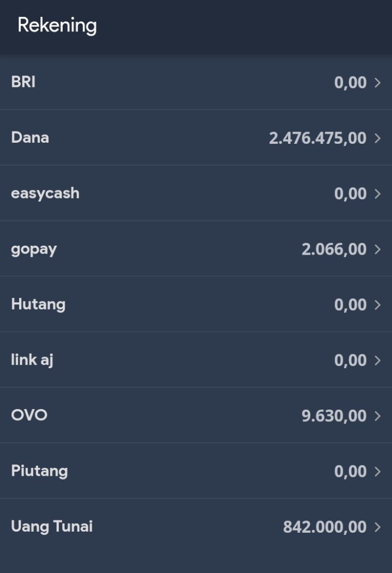Open the Hutang chevron arrow
This screenshot has width=392, height=573.
[377, 305]
